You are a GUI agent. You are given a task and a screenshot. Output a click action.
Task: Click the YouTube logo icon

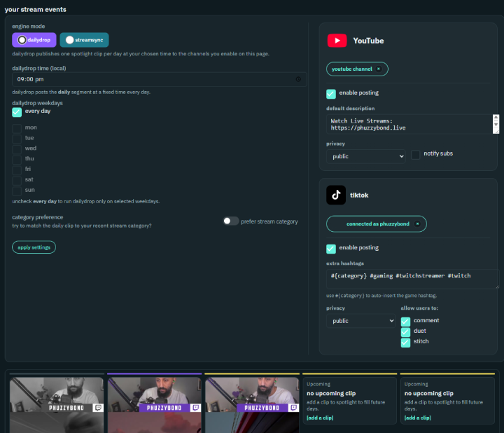click(x=337, y=41)
